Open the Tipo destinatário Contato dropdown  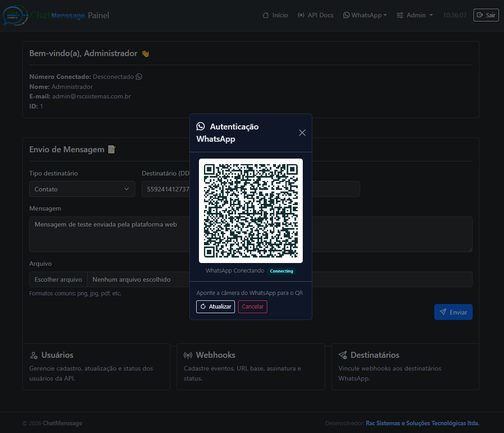pyautogui.click(x=82, y=189)
